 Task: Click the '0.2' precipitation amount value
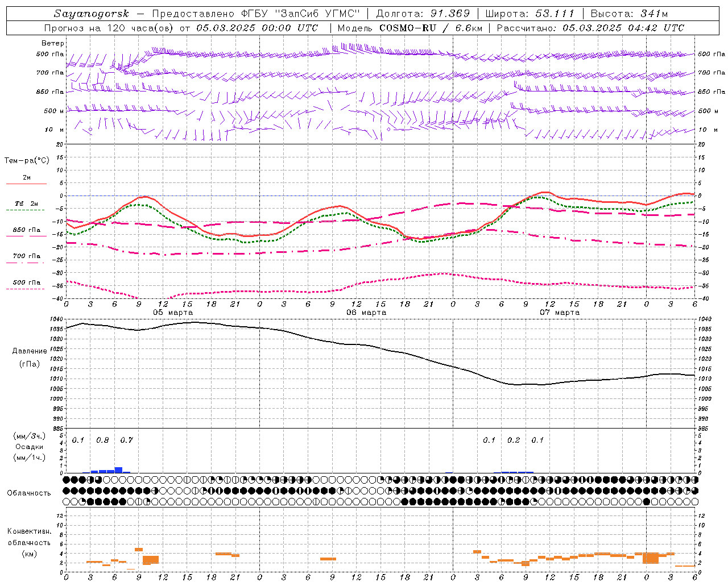513,440
